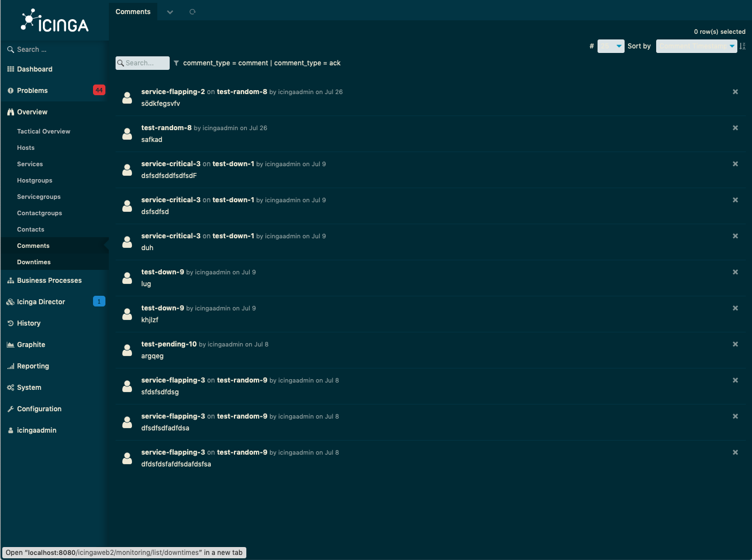Open Contactgroups in sidebar
Viewport: 752px width, 560px height.
point(39,213)
